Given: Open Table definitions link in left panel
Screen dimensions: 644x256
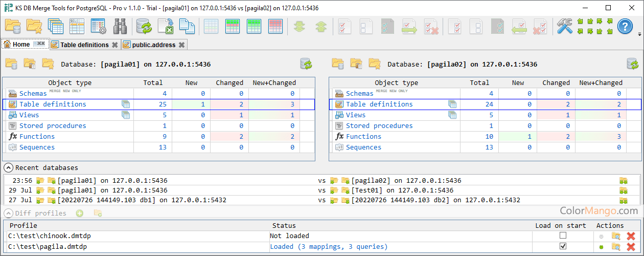Looking at the screenshot, I should pyautogui.click(x=53, y=104).
